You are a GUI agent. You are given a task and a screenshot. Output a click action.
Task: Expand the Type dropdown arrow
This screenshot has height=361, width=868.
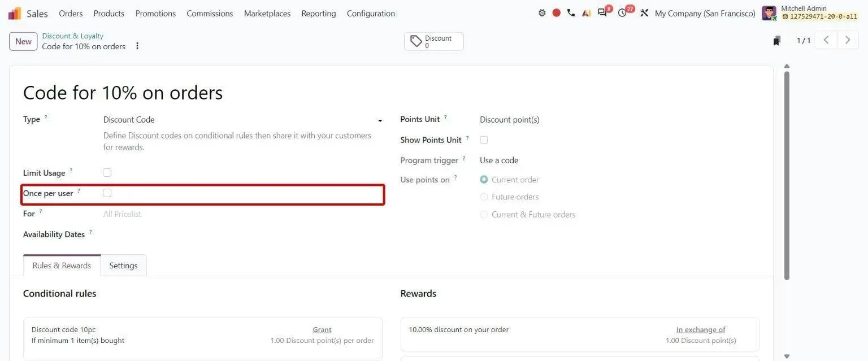click(380, 120)
